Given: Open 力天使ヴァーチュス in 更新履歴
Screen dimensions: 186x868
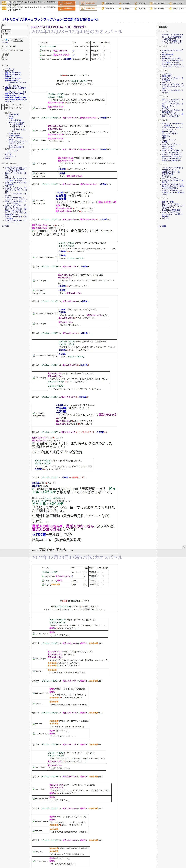Looking at the screenshot, I should click(x=169, y=170).
